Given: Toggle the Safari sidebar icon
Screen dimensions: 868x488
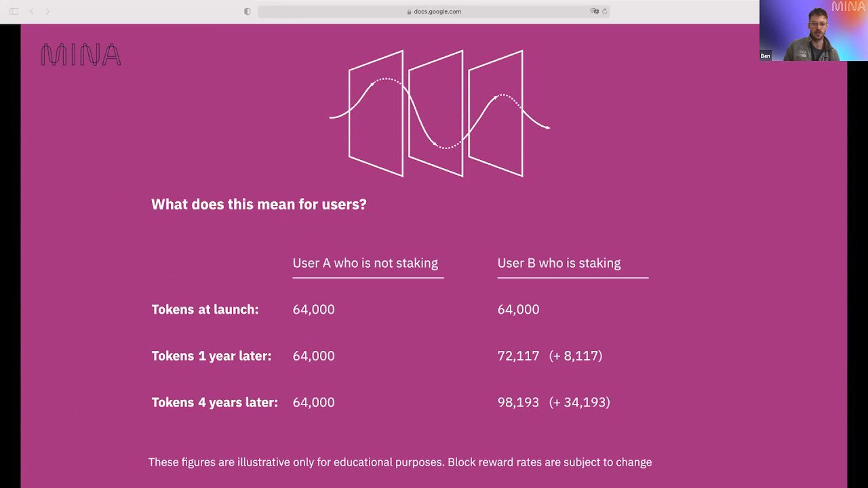Looking at the screenshot, I should pos(14,12).
